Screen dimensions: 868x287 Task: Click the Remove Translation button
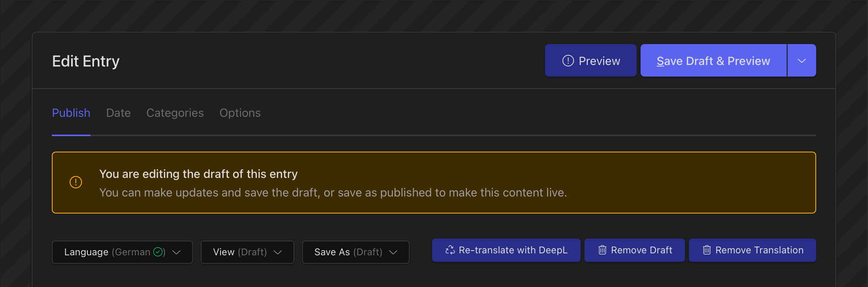(x=753, y=250)
